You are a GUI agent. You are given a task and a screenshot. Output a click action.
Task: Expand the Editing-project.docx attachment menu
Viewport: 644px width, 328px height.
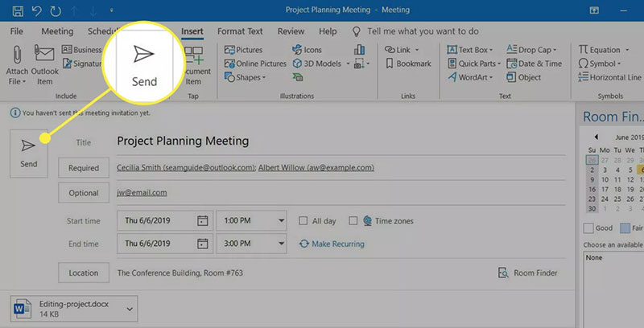point(130,310)
